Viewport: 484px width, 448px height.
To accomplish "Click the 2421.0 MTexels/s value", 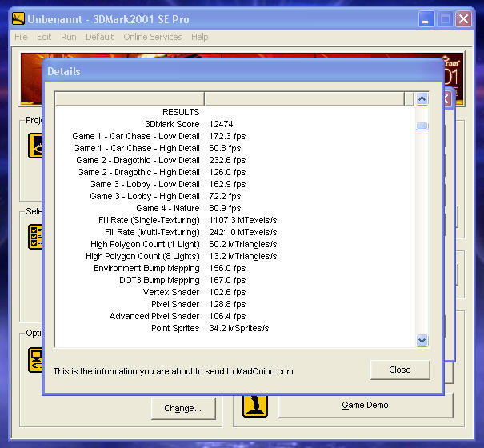I will (243, 232).
